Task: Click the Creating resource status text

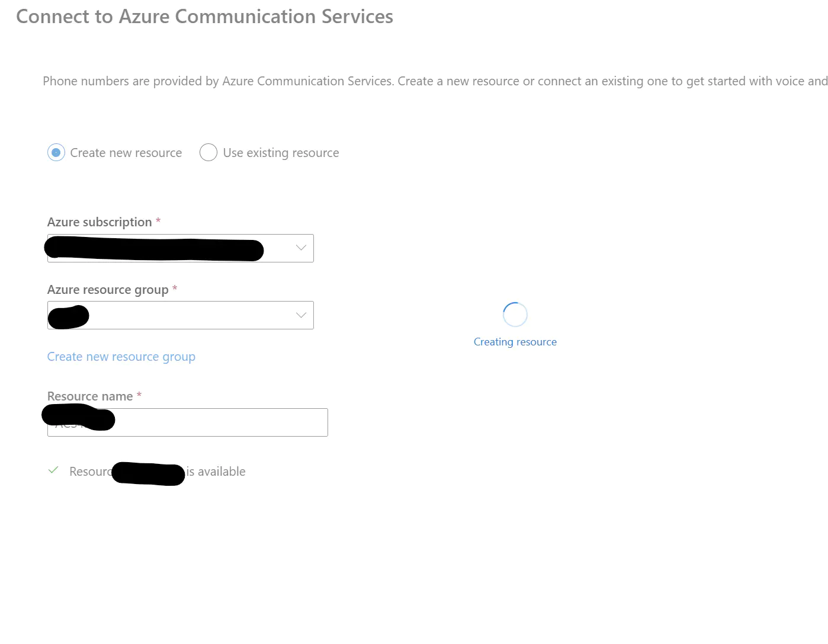Action: pos(515,342)
